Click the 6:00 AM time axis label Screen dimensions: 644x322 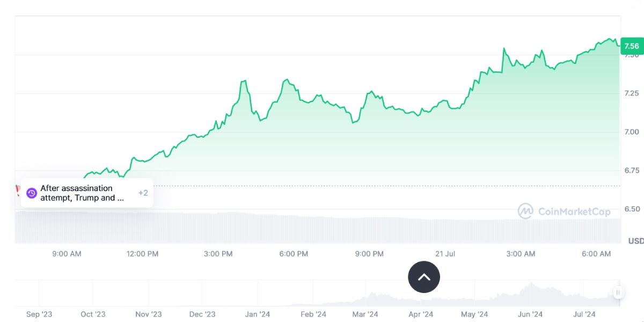tap(596, 254)
